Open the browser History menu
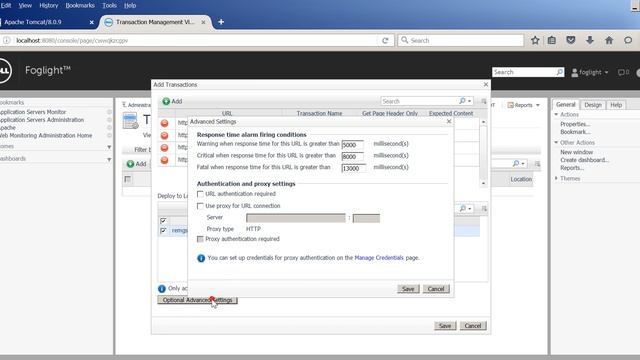The image size is (640, 360). point(49,5)
